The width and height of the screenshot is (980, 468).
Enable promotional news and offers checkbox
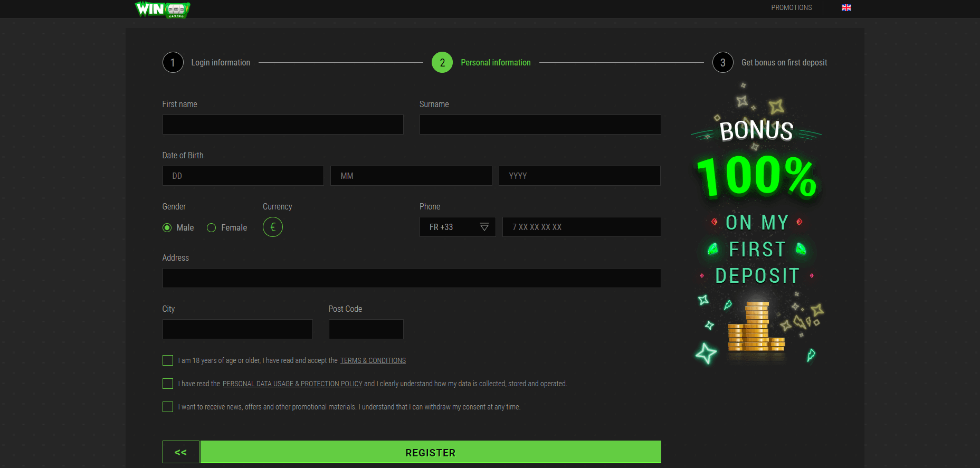168,407
